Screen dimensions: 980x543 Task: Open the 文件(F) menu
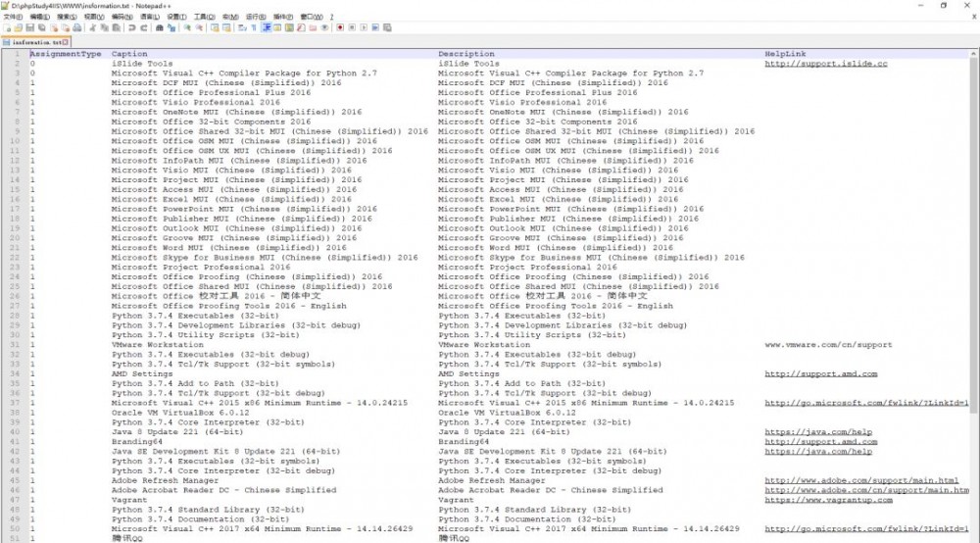pos(13,17)
